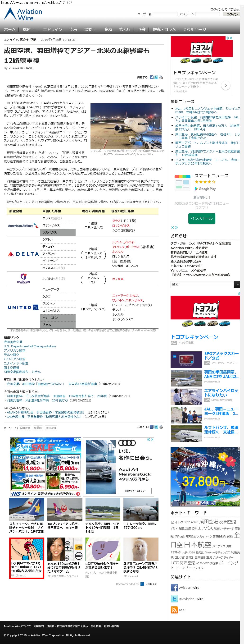244x644 pixels.
Task: Click the Delta aircraft photo in the article
Action: [126, 126]
